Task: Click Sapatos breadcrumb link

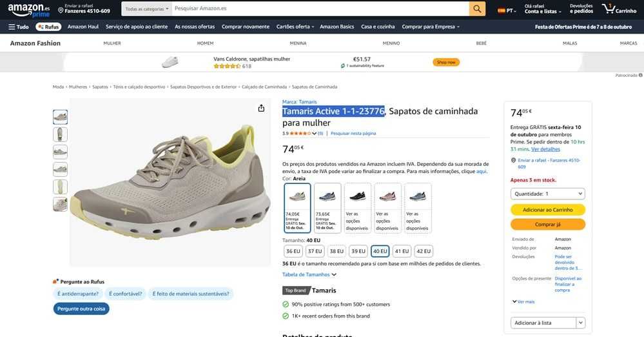Action: [100, 87]
